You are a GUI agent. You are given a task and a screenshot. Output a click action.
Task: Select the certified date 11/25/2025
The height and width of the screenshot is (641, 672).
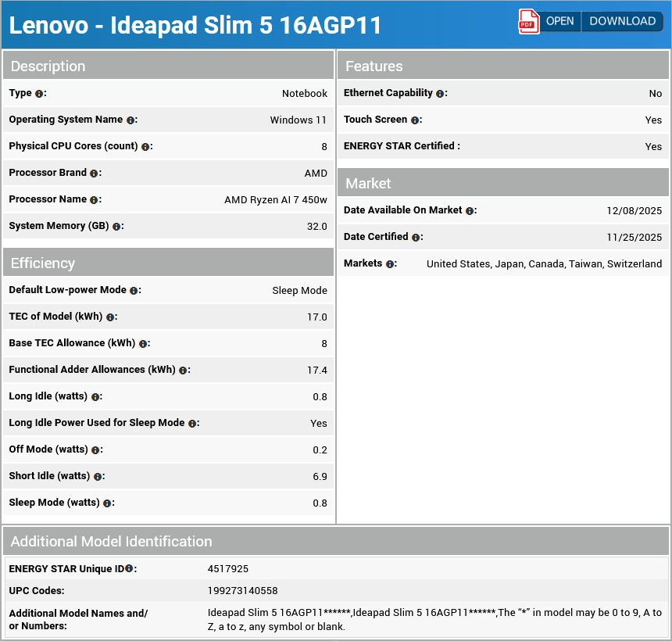click(634, 238)
